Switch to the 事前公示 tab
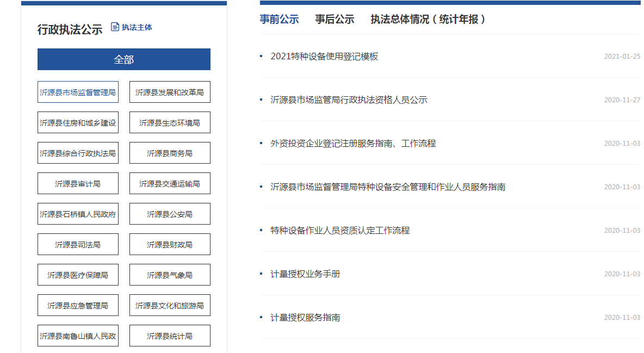The image size is (644, 353). 279,20
